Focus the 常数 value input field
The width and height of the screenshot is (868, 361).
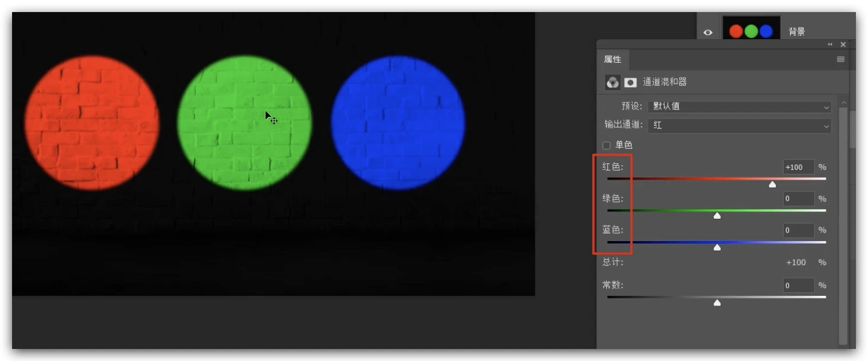[798, 286]
